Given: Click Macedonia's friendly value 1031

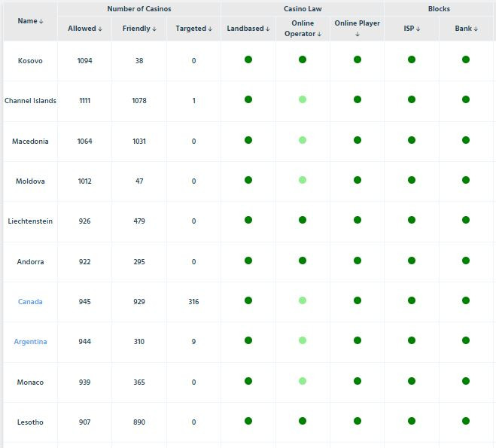Looking at the screenshot, I should click(x=139, y=141).
